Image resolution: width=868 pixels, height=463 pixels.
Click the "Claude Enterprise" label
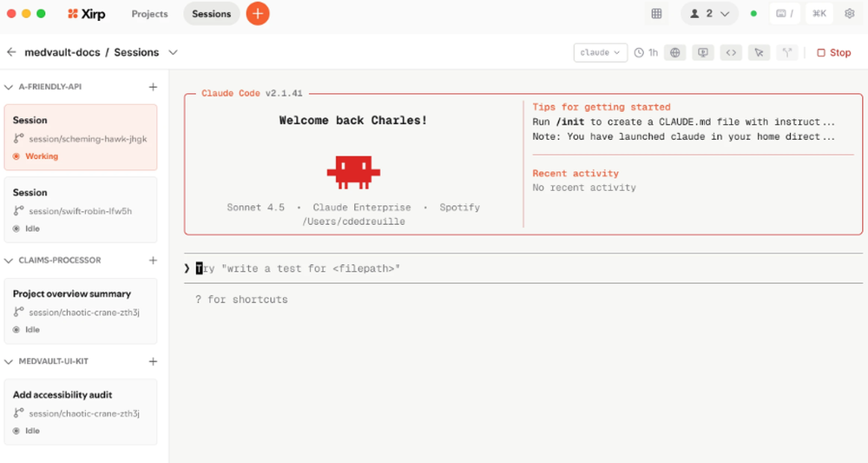tap(362, 207)
